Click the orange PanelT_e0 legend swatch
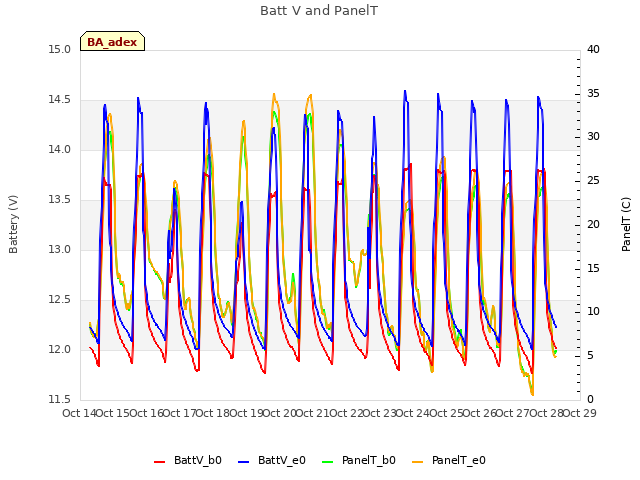The width and height of the screenshot is (640, 480). [x=418, y=462]
